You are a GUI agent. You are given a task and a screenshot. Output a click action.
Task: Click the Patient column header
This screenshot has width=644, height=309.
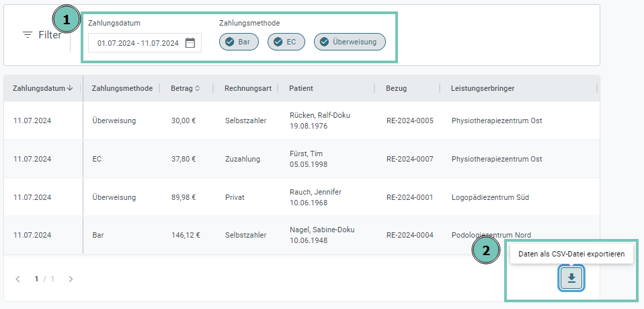(x=301, y=88)
